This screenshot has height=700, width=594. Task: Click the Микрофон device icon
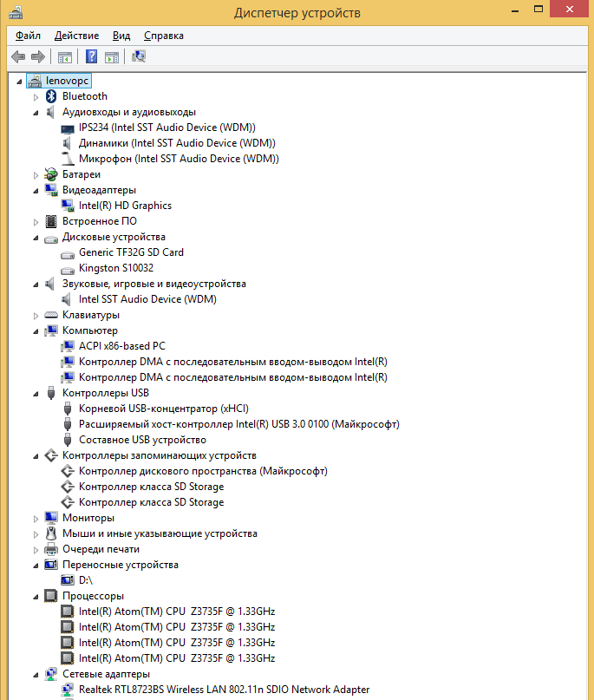(68, 159)
